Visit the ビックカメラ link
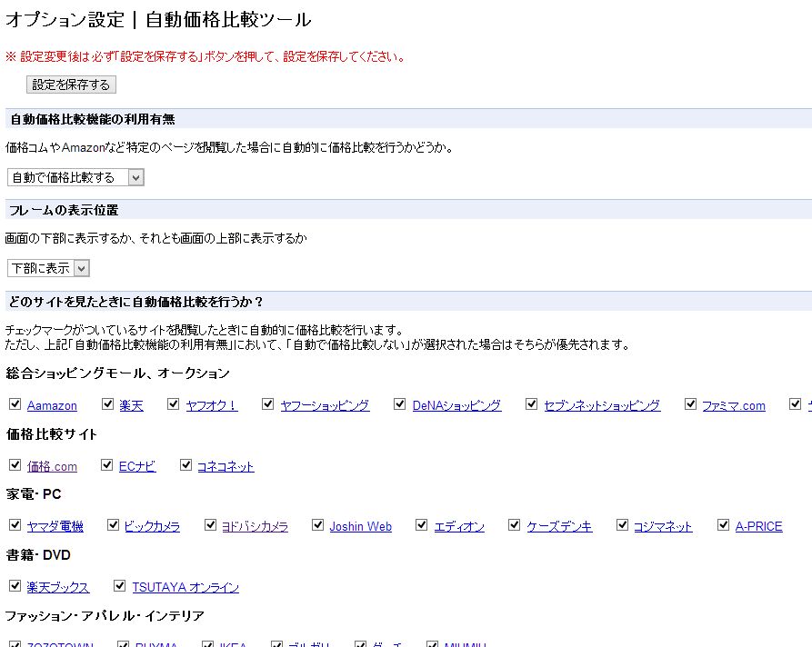 (x=152, y=527)
